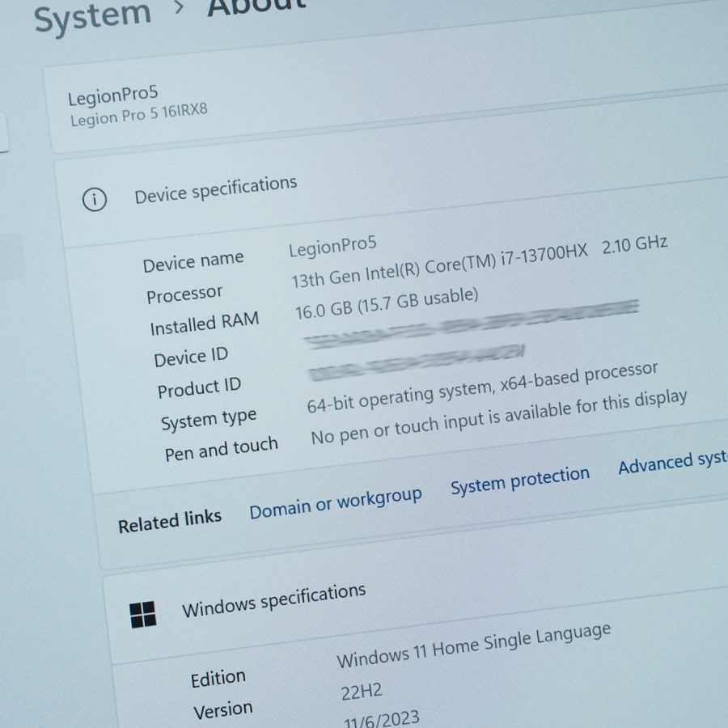Select the Windows 11 Home Single Language value
Viewport: 728px width, 728px height.
click(x=473, y=645)
